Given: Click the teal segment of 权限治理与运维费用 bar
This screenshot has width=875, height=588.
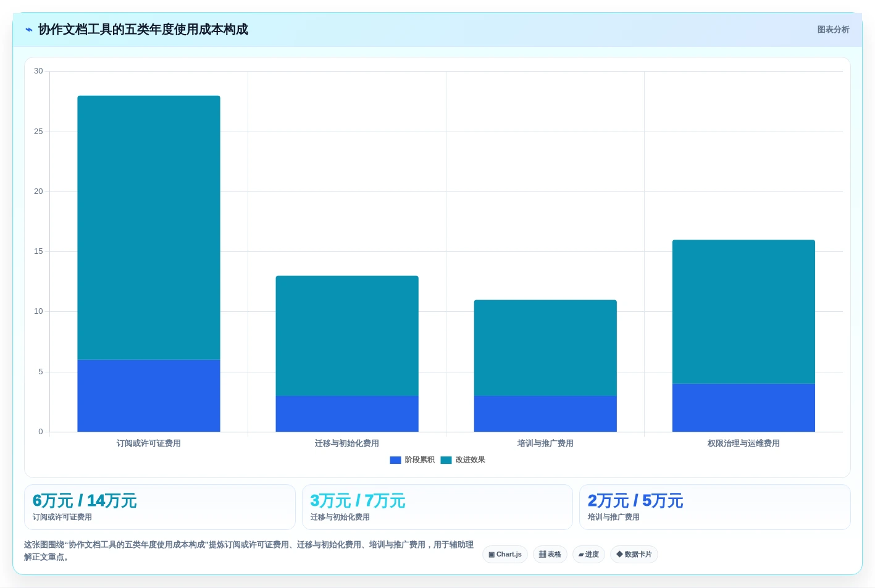Looking at the screenshot, I should coord(743,312).
